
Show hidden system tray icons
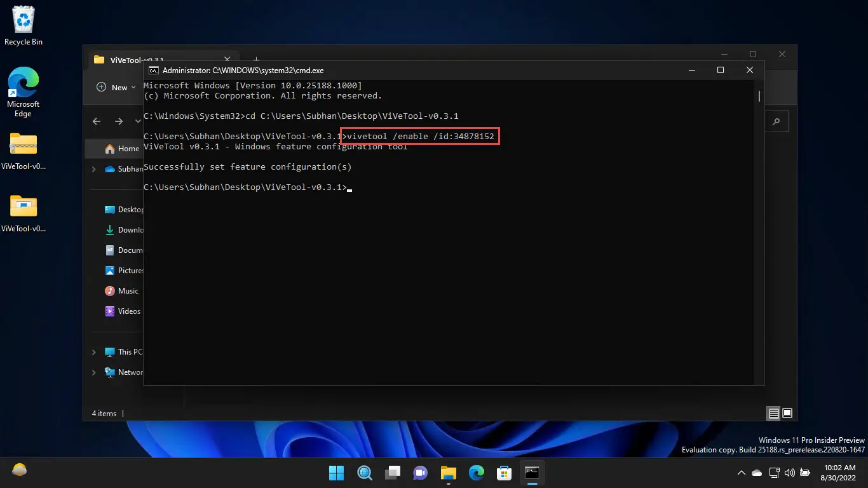[741, 473]
